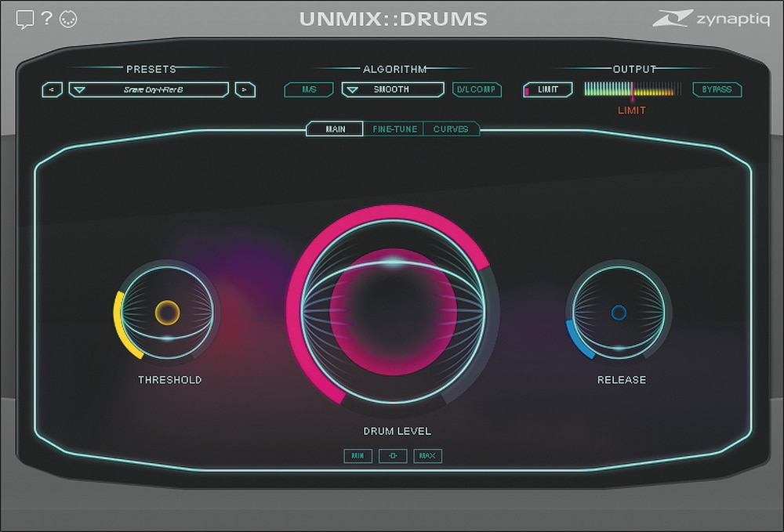Toggle the BYPASS button
The image size is (784, 532).
tap(717, 89)
